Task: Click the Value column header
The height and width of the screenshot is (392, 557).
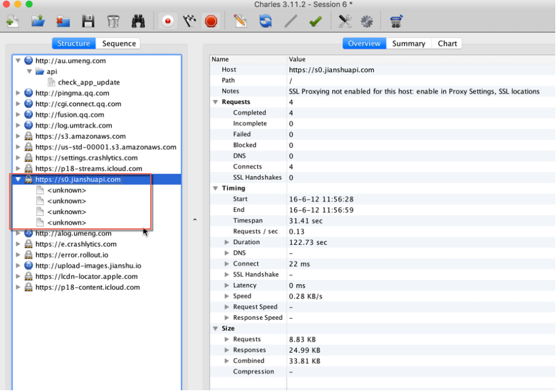Action: pos(298,59)
